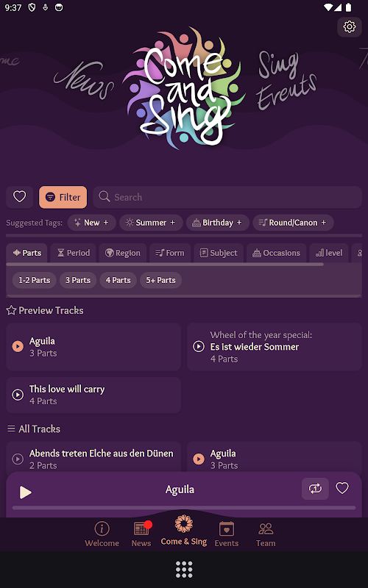Start playback with the bottom player play button

coord(25,492)
